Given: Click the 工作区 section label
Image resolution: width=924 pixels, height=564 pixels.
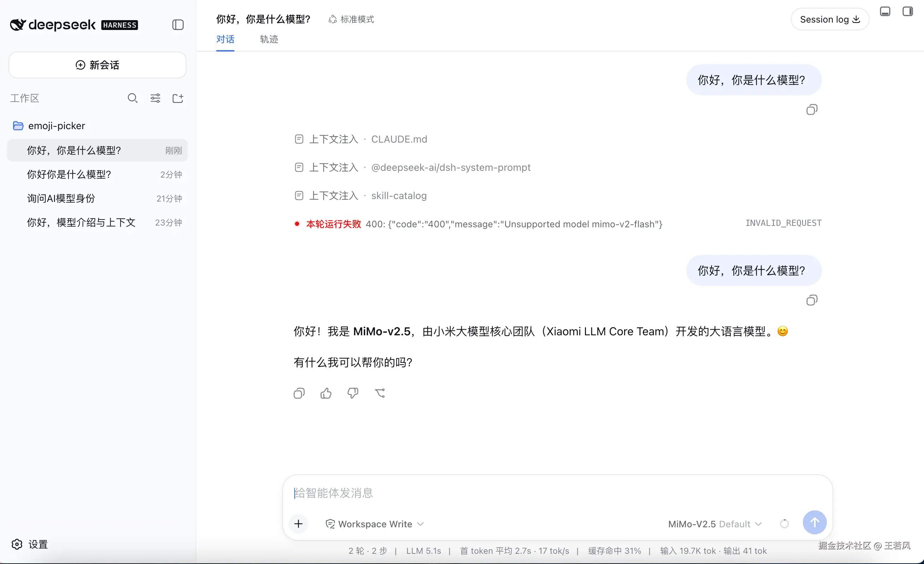Looking at the screenshot, I should (25, 98).
